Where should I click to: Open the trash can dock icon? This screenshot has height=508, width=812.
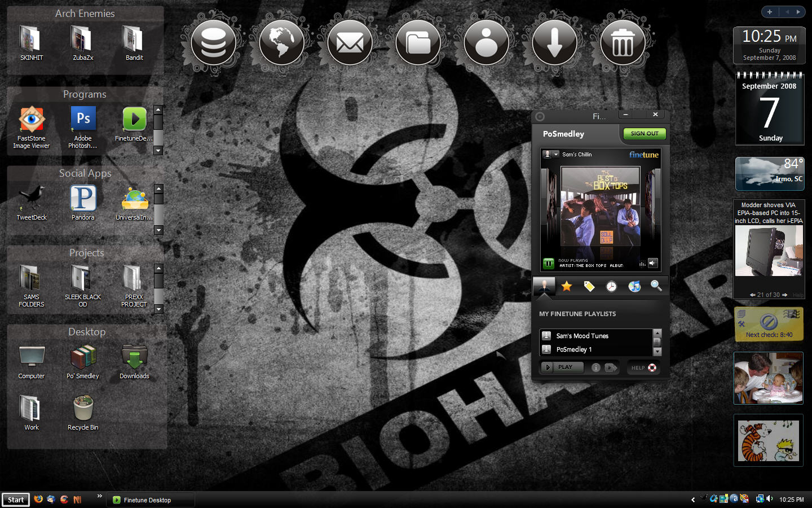(623, 43)
